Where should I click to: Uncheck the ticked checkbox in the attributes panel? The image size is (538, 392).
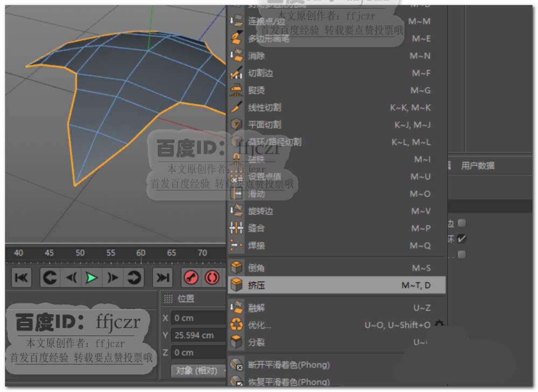tap(462, 238)
